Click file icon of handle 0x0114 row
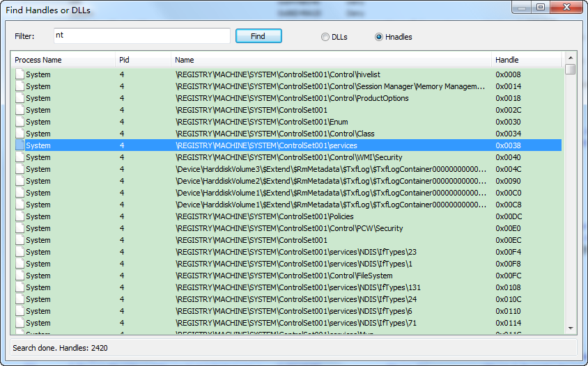 [20, 323]
